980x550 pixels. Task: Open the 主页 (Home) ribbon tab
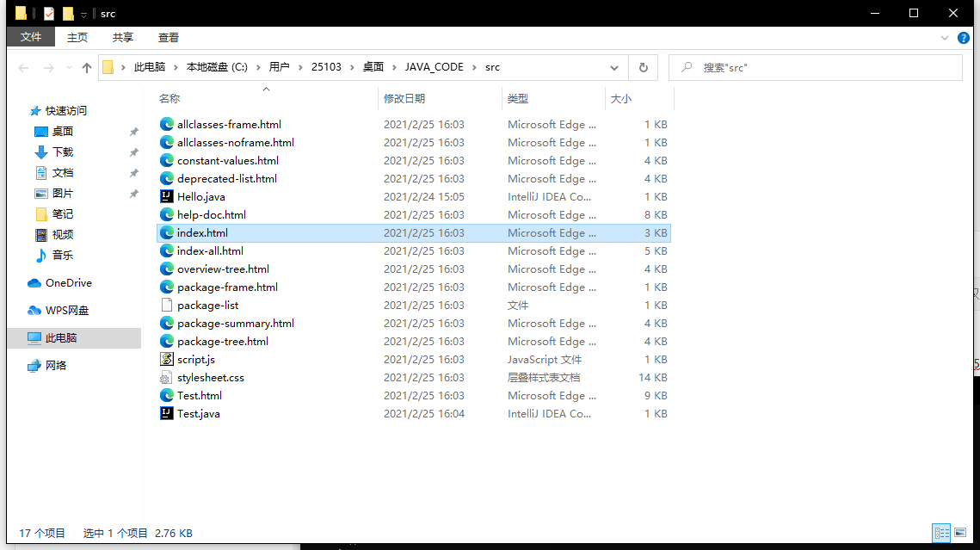coord(77,38)
